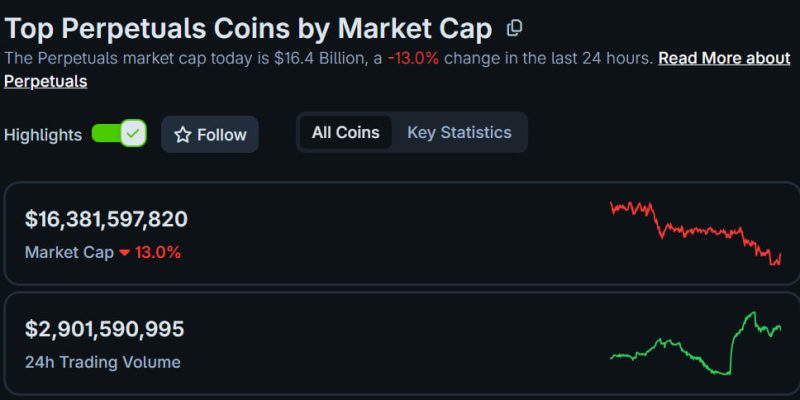Click the checkmark knob on Highlights switch
Screen dimensions: 800x400
pyautogui.click(x=133, y=134)
